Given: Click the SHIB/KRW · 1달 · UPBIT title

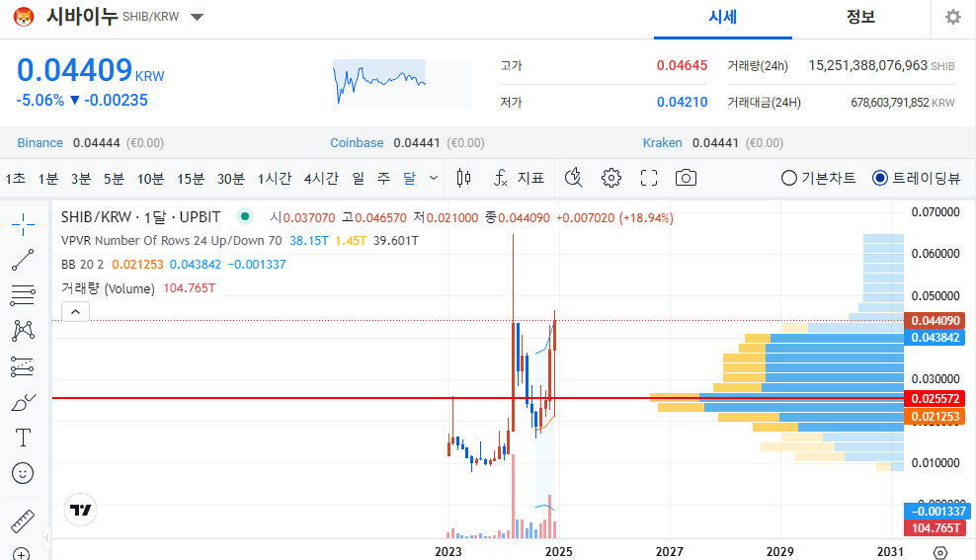Looking at the screenshot, I should tap(140, 217).
